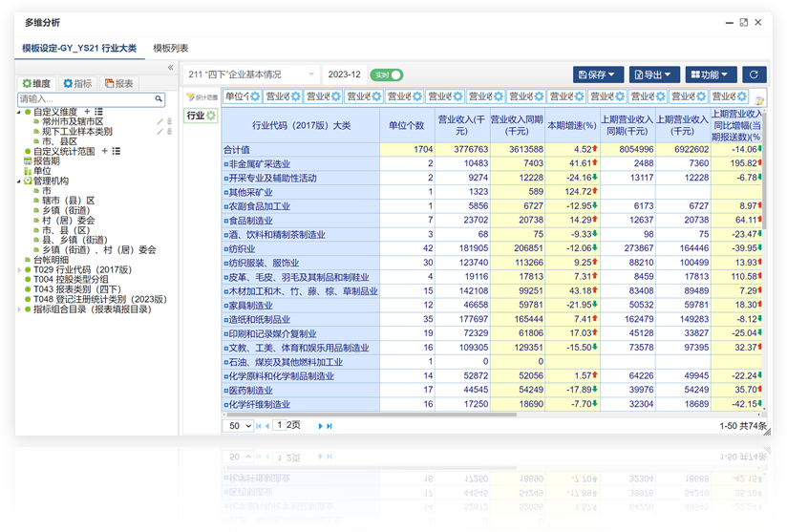Open the 报表 tab in left panel
Screen dimensions: 787x532
point(119,84)
